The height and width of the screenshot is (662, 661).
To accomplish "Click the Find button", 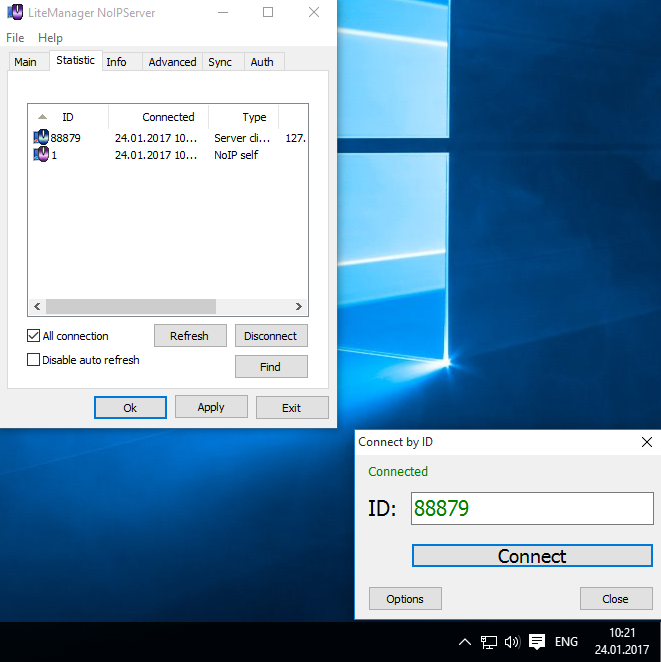I will [271, 366].
